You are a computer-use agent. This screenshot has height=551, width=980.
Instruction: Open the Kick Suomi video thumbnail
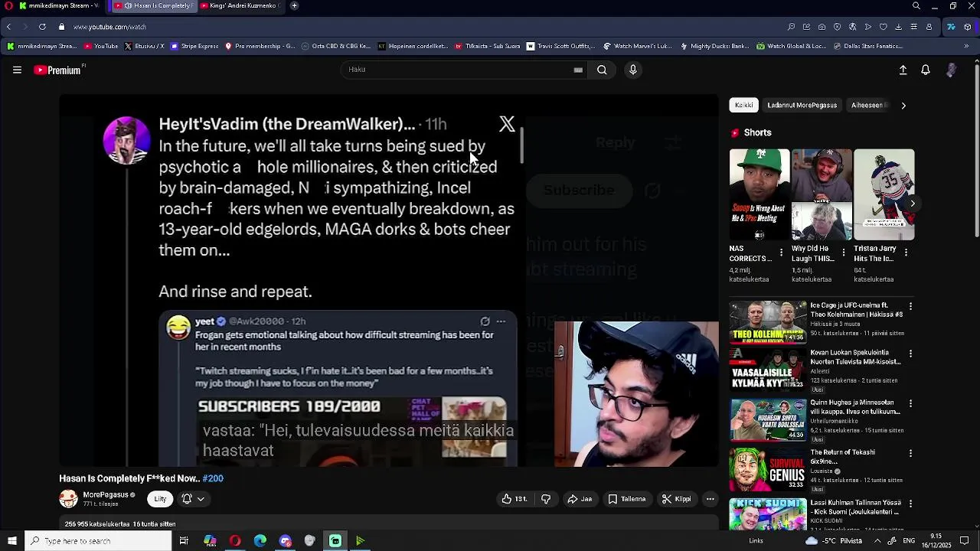[x=767, y=514]
